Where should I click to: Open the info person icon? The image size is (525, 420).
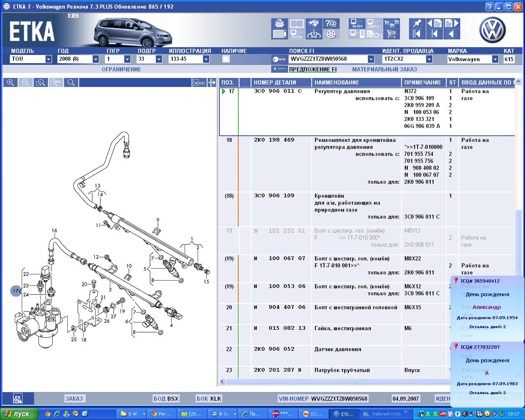pyautogui.click(x=314, y=34)
